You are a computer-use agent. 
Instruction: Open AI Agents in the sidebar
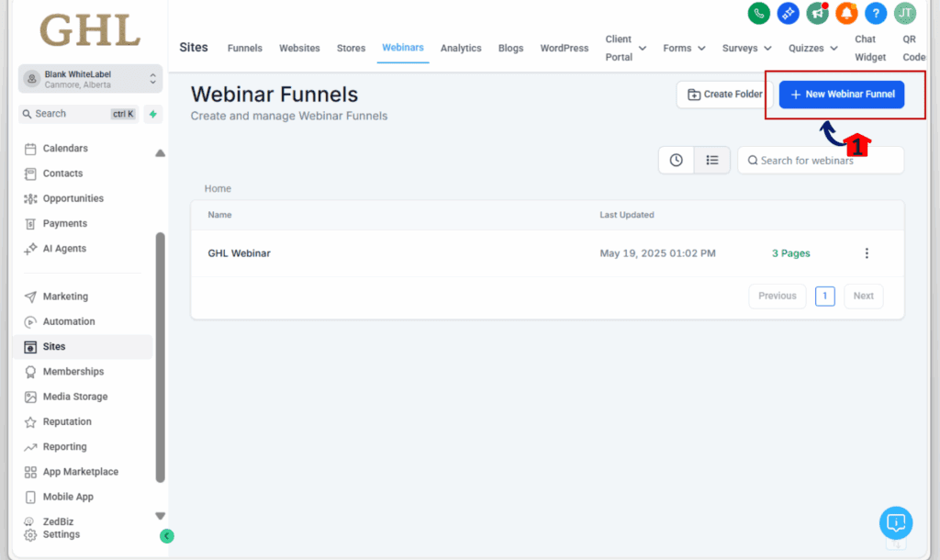coord(64,248)
